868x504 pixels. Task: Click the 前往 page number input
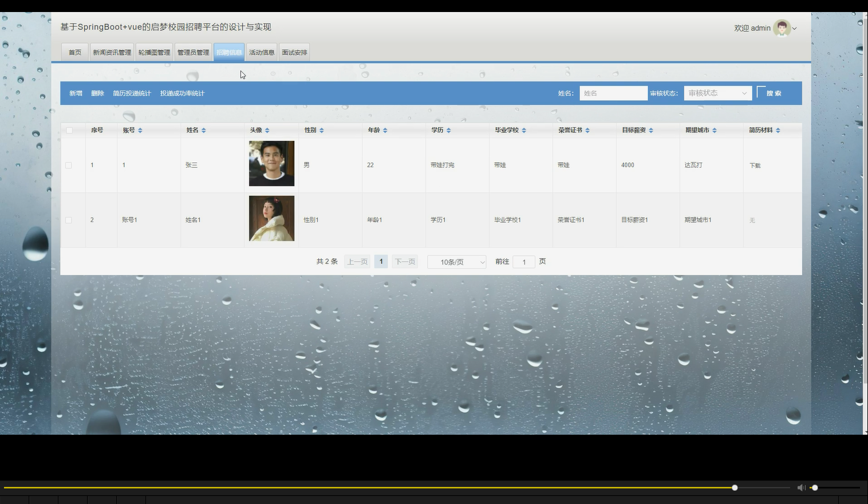(524, 262)
